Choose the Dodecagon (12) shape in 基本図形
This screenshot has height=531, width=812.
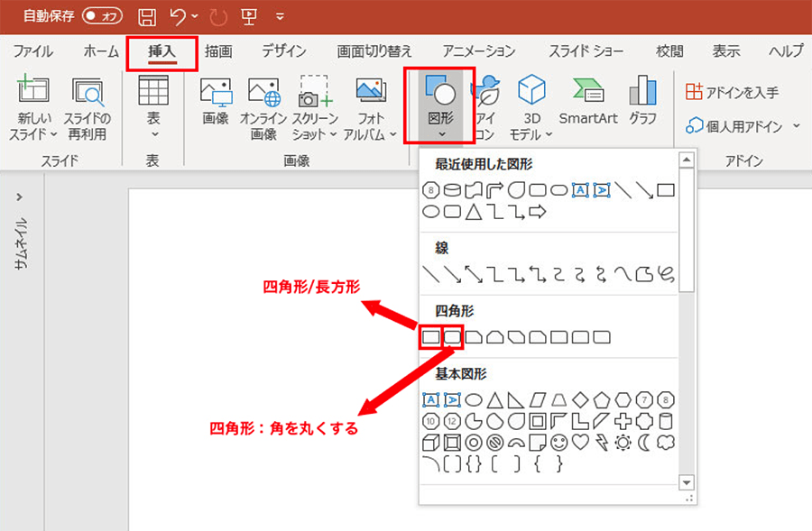tap(452, 421)
